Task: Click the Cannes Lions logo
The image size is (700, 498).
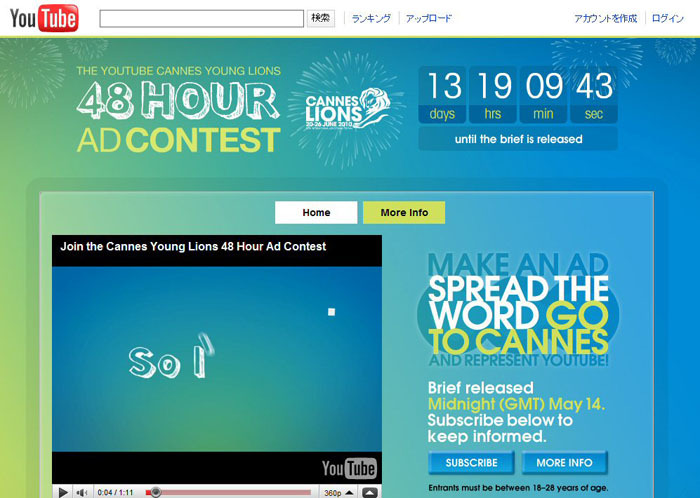Action: click(348, 109)
